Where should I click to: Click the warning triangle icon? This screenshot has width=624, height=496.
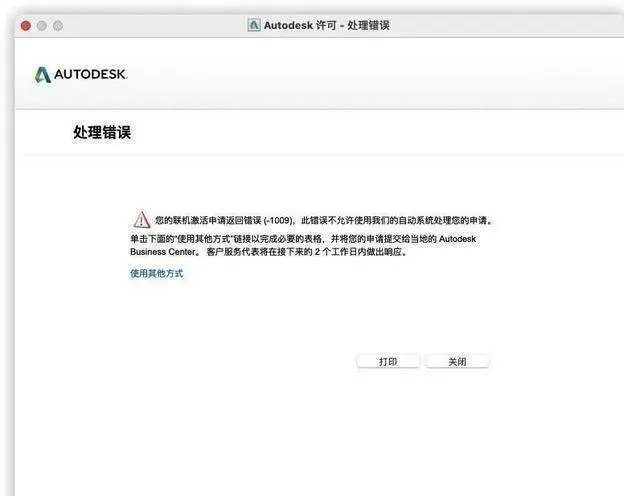click(x=141, y=219)
